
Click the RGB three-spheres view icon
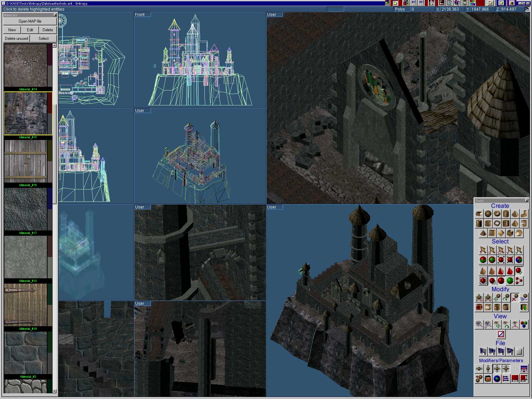click(524, 325)
